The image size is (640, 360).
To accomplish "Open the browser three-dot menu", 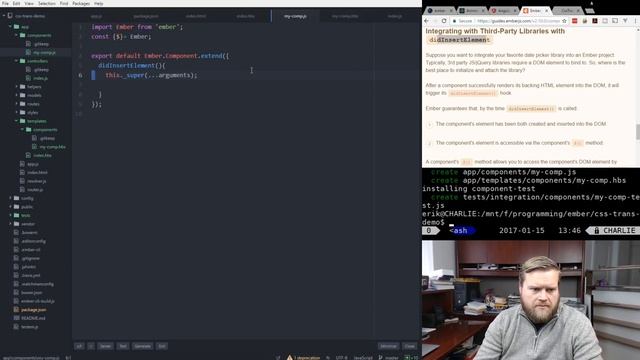I will pyautogui.click(x=636, y=21).
